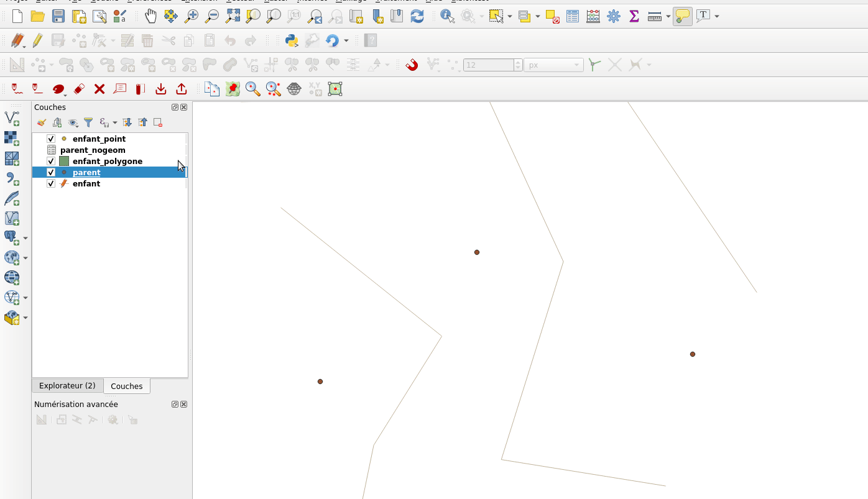Click the enfant_polygone green color swatch

tap(64, 162)
